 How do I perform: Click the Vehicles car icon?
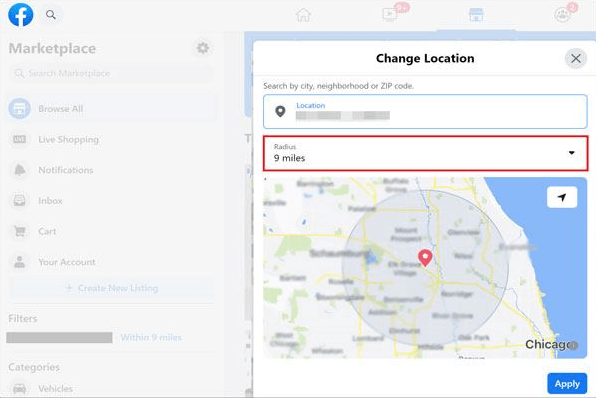19,388
